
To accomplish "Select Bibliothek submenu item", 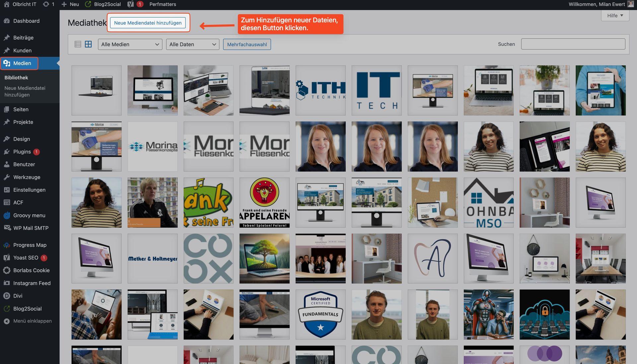I will point(16,78).
